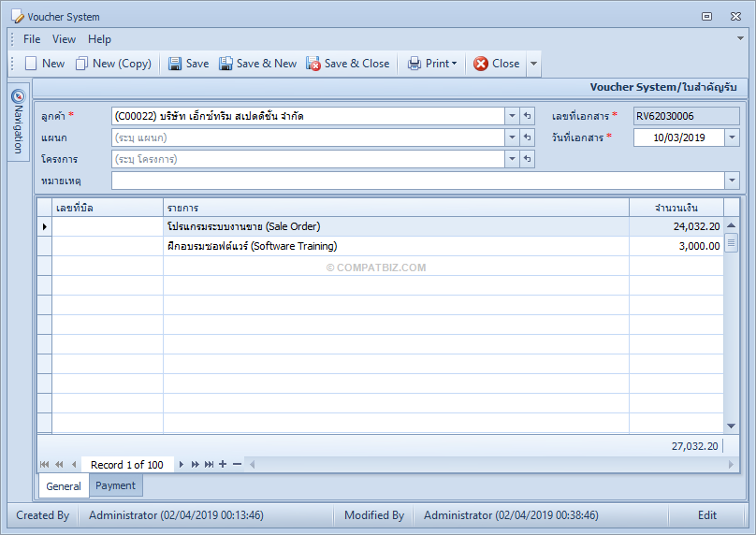Select the Sale Order item row
756x535 pixels.
point(381,226)
